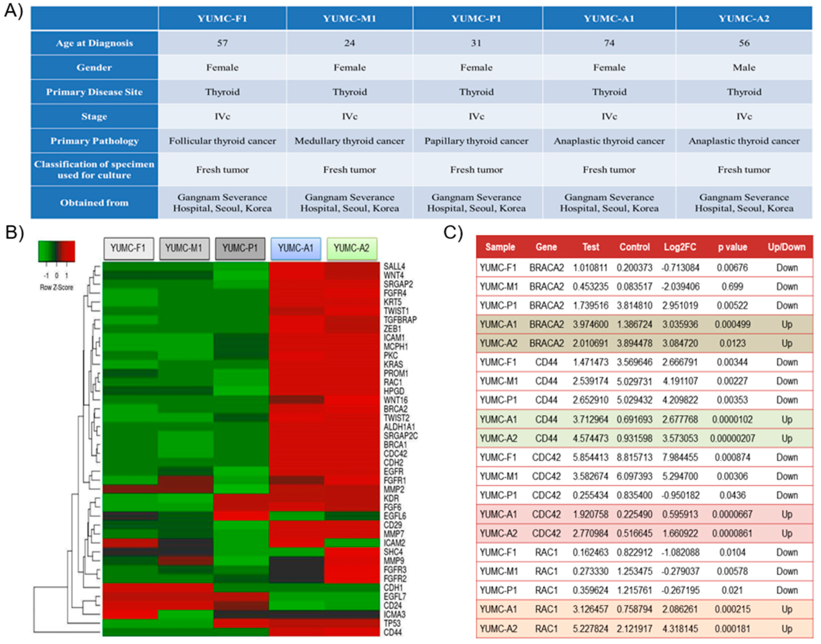Select the Sample column header
The image size is (821, 644).
point(500,247)
